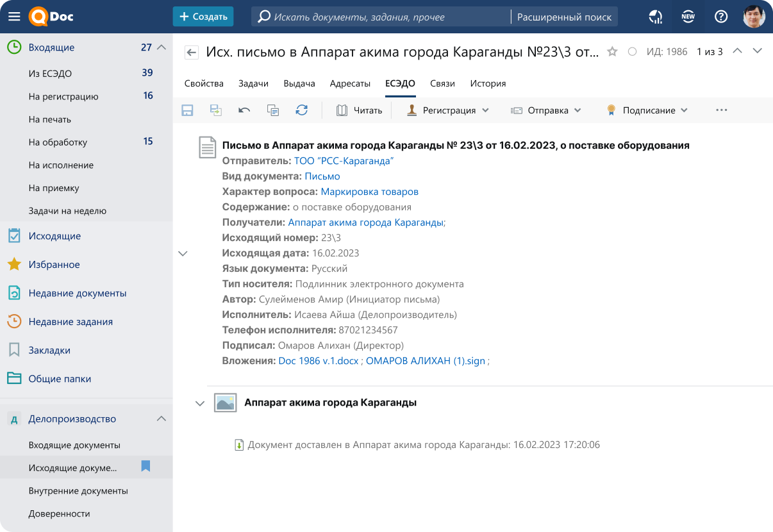Switch to the История tab
The width and height of the screenshot is (773, 532).
tap(488, 83)
